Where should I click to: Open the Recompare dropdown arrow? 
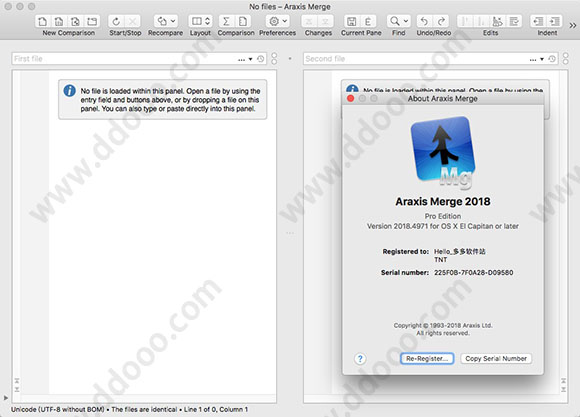(173, 21)
